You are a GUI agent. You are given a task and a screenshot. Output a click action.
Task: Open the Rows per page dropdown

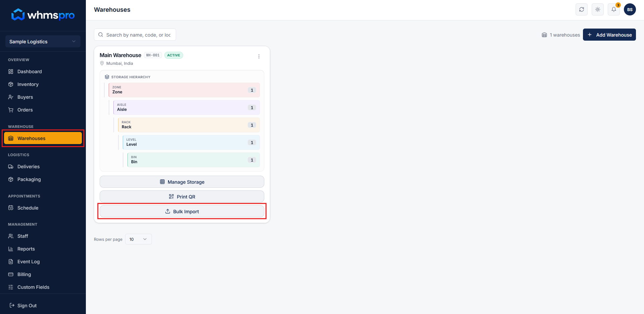coord(139,239)
